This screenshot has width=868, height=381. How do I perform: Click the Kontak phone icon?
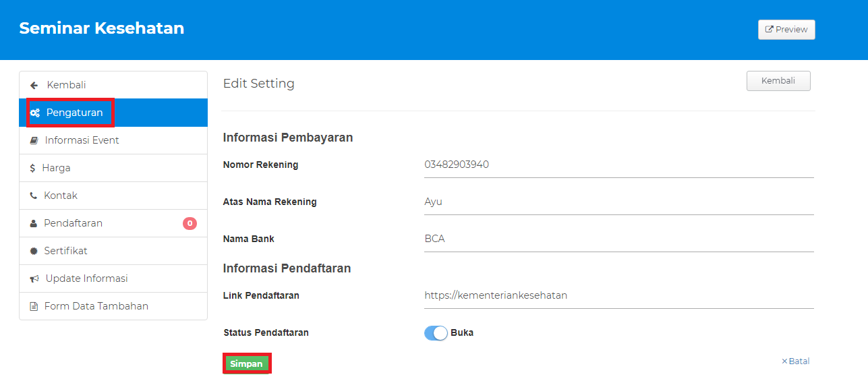tap(34, 196)
